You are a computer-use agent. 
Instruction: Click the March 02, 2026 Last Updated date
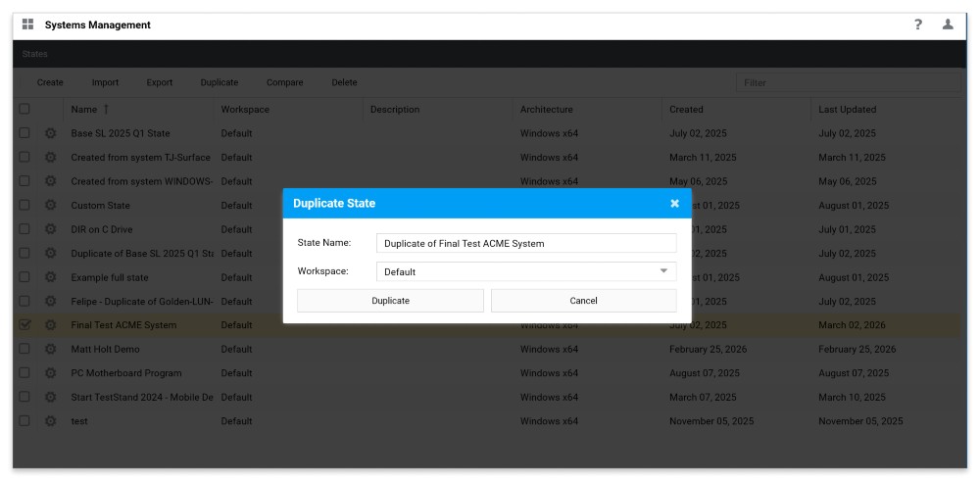coord(852,325)
